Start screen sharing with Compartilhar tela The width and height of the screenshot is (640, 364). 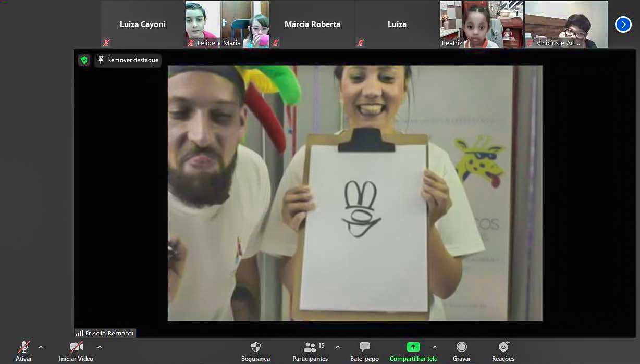click(x=413, y=351)
